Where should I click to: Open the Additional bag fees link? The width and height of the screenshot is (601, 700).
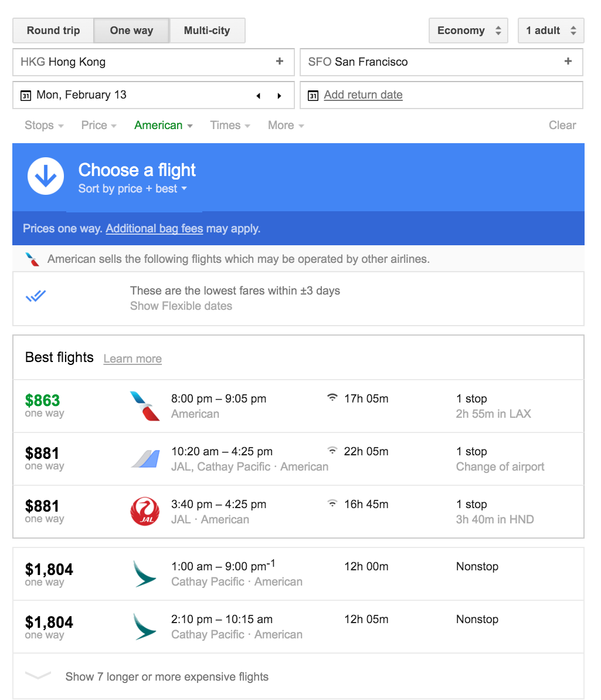[x=154, y=228]
